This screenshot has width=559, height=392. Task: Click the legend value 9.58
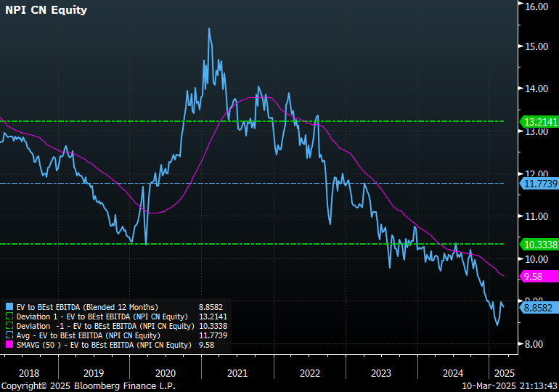tap(206, 345)
